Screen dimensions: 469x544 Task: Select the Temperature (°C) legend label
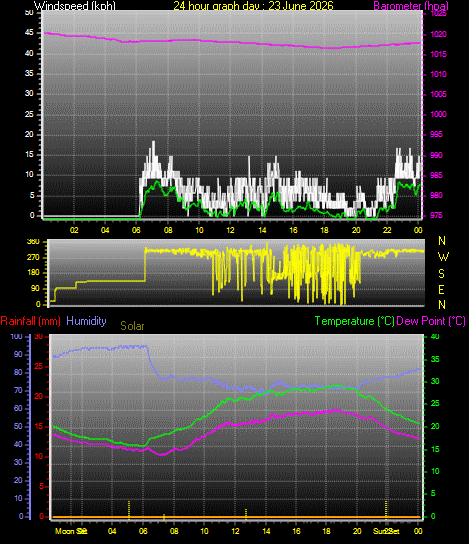coord(355,321)
